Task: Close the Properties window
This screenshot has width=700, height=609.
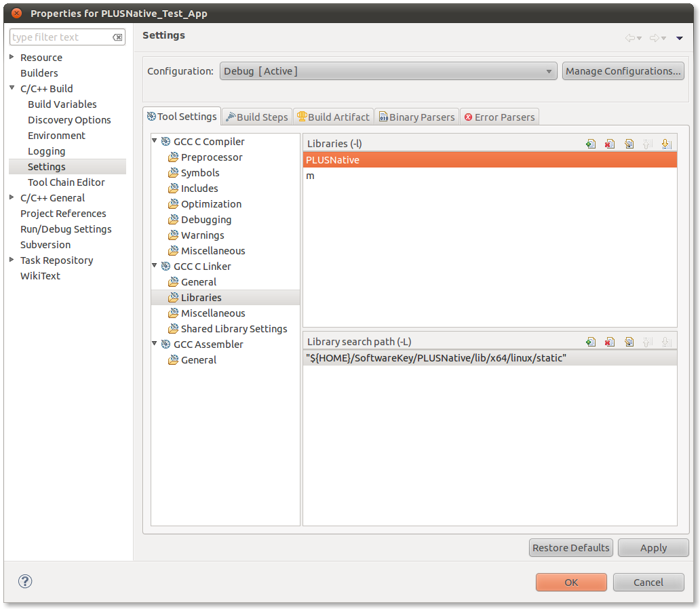Action: 16,13
